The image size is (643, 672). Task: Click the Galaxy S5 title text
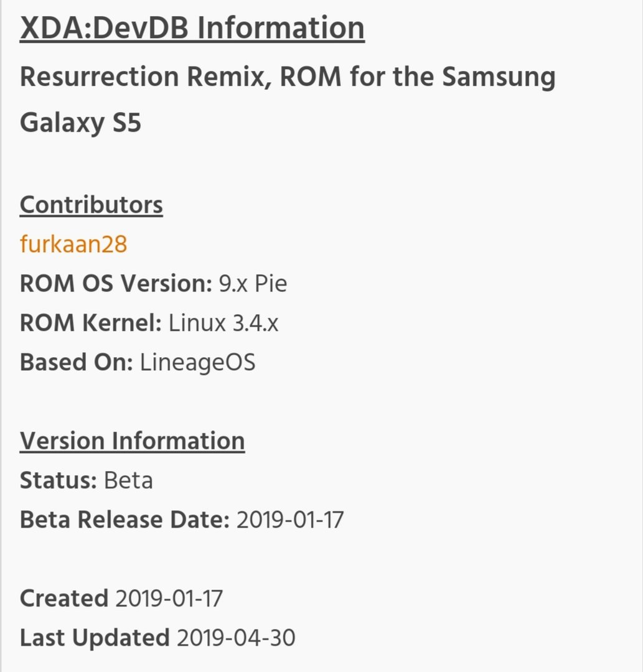[80, 123]
